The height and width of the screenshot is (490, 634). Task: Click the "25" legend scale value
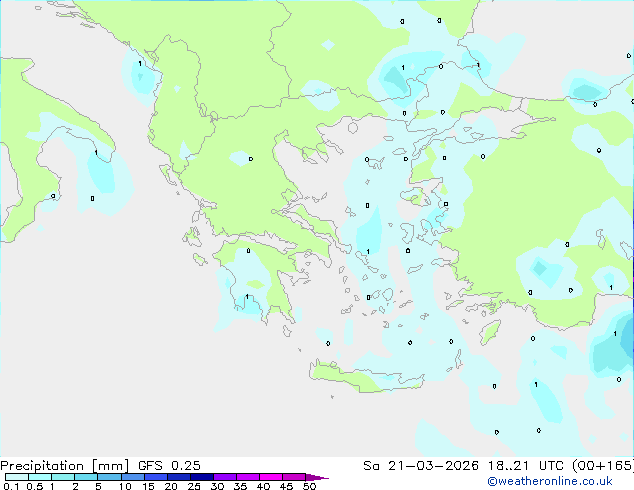194,486
